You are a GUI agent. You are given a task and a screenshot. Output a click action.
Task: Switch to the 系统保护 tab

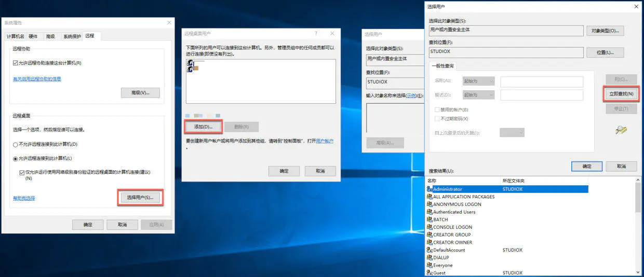coord(72,36)
